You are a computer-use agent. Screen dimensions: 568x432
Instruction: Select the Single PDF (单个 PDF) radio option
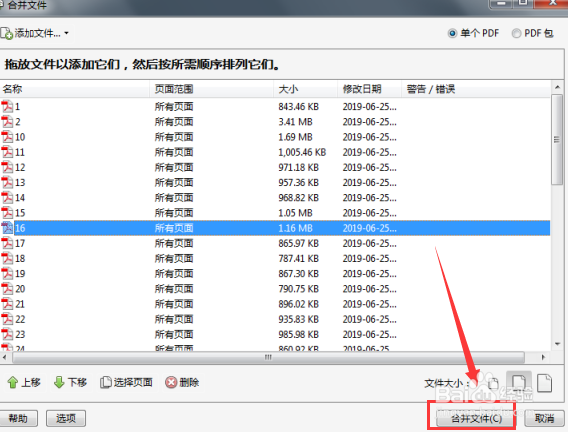pos(452,34)
